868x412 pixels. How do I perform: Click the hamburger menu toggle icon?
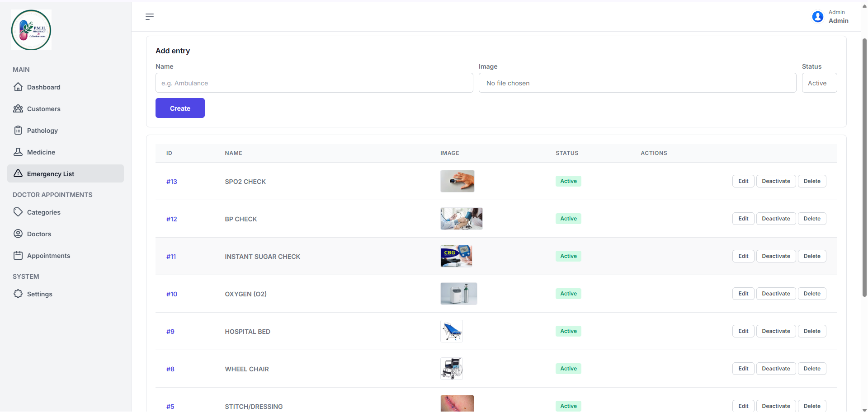150,17
